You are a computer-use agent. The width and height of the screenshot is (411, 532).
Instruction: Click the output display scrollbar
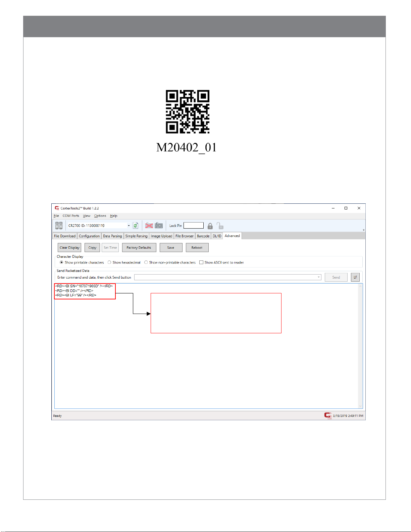tap(360, 346)
